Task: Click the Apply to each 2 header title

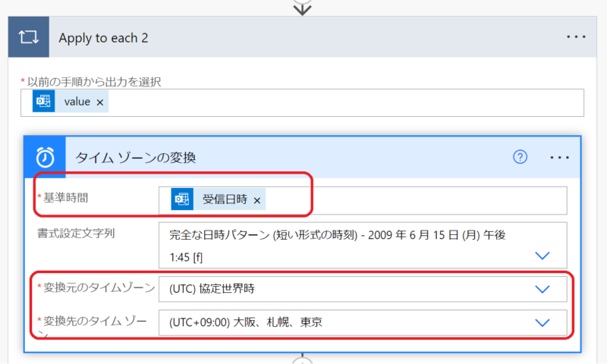Action: coord(103,38)
